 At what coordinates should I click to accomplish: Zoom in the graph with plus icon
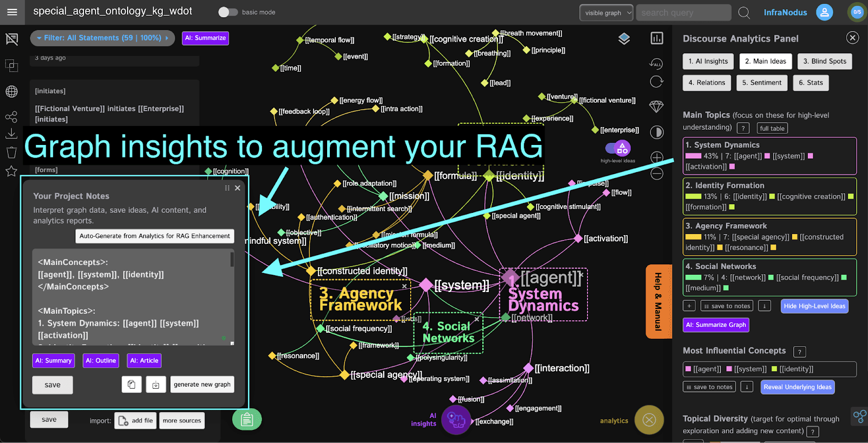pyautogui.click(x=656, y=157)
